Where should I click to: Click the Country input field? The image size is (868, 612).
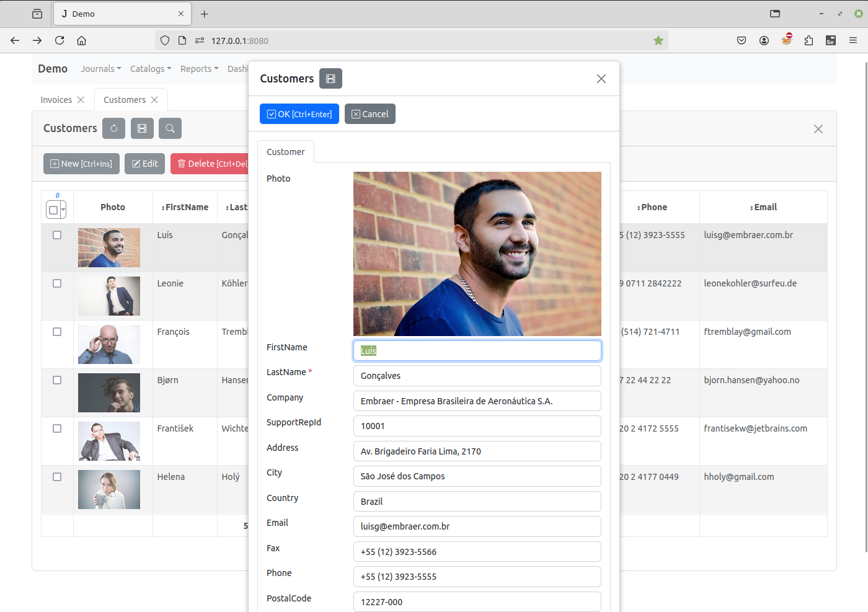477,502
